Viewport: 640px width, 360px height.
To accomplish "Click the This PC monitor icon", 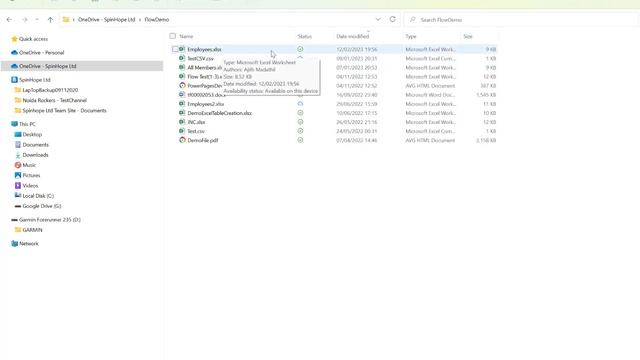I will tap(14, 124).
